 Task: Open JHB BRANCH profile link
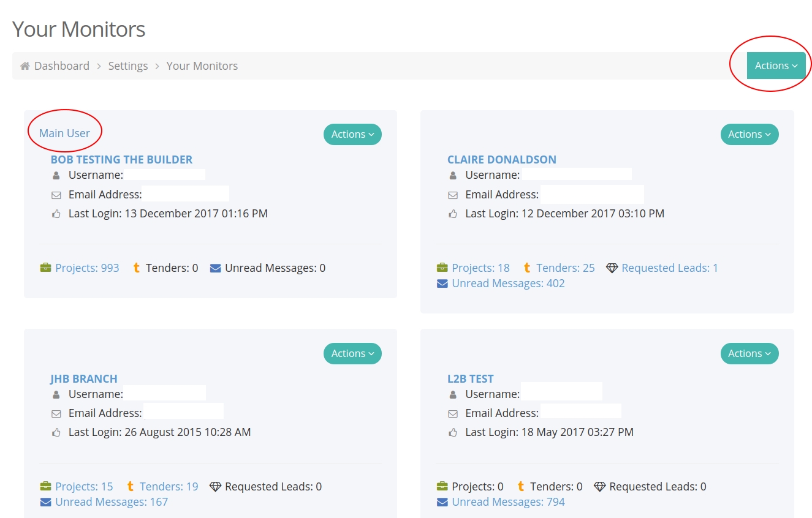click(84, 378)
